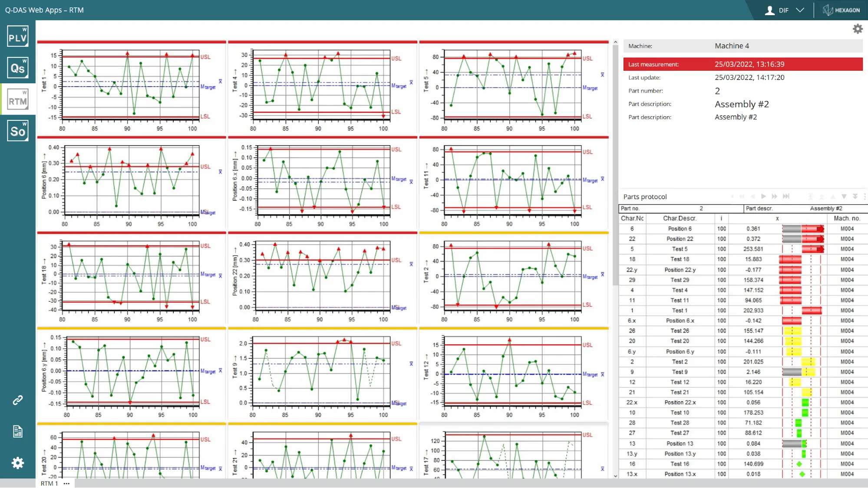Screen dimensions: 868x488
Task: Open the dashboard settings gear top right
Action: point(858,29)
